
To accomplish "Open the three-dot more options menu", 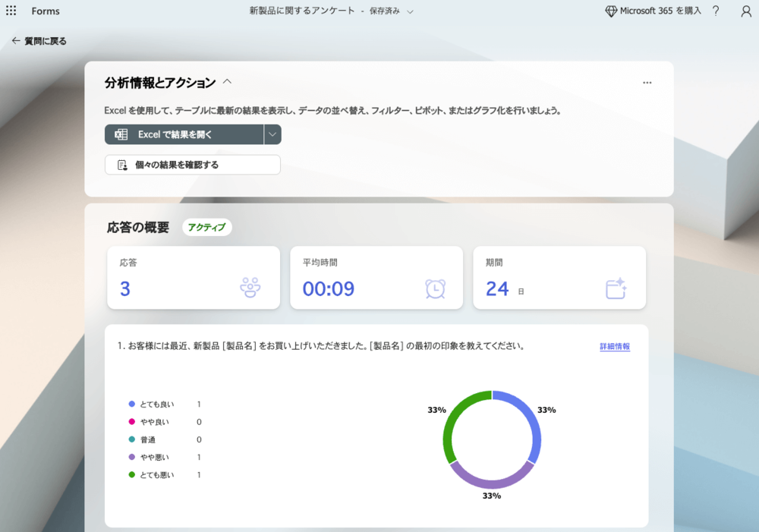I will click(647, 83).
